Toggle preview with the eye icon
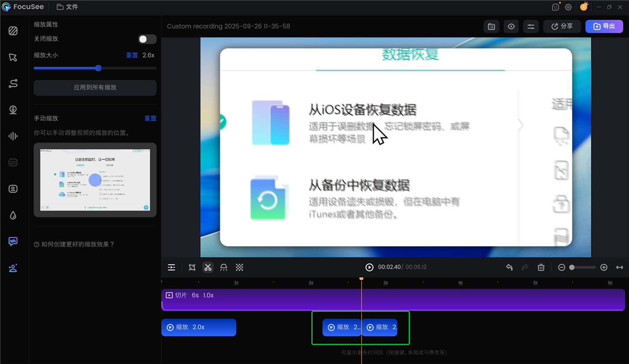The width and height of the screenshot is (629, 364). [x=511, y=27]
